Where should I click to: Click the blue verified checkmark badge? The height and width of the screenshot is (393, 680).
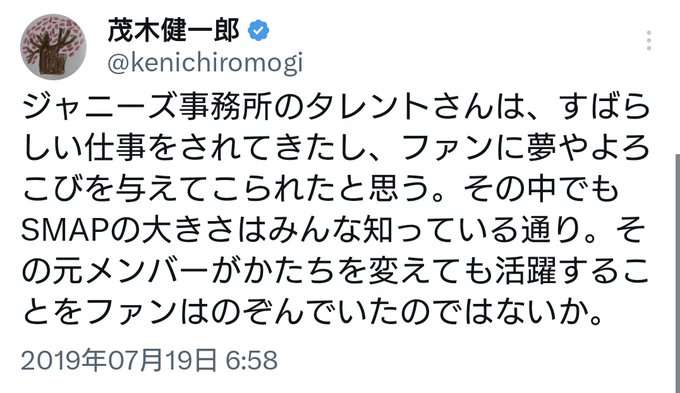(x=258, y=31)
